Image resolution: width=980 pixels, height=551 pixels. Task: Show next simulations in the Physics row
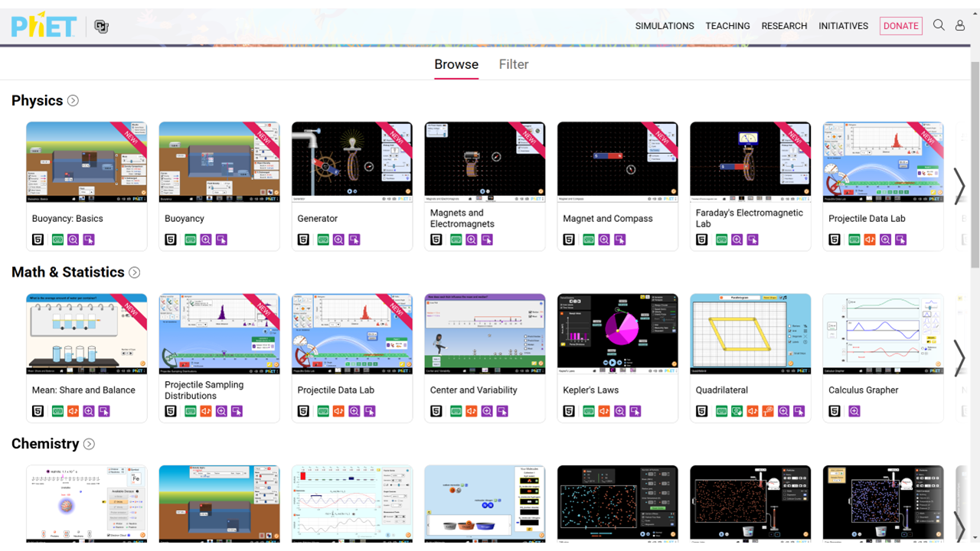click(959, 186)
